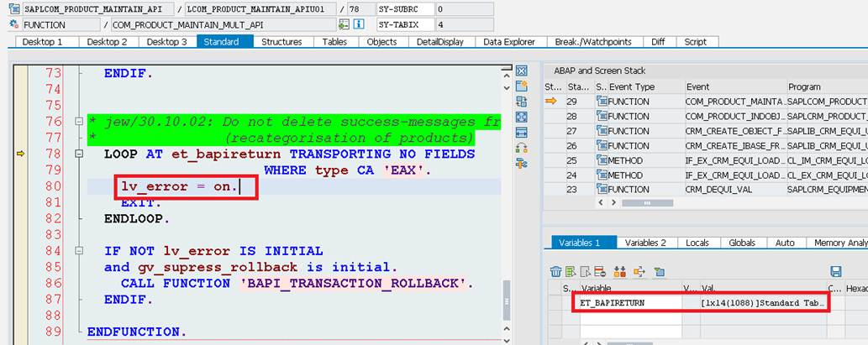Open the DetailDisplay tab
This screenshot has height=345, width=868.
pyautogui.click(x=440, y=41)
